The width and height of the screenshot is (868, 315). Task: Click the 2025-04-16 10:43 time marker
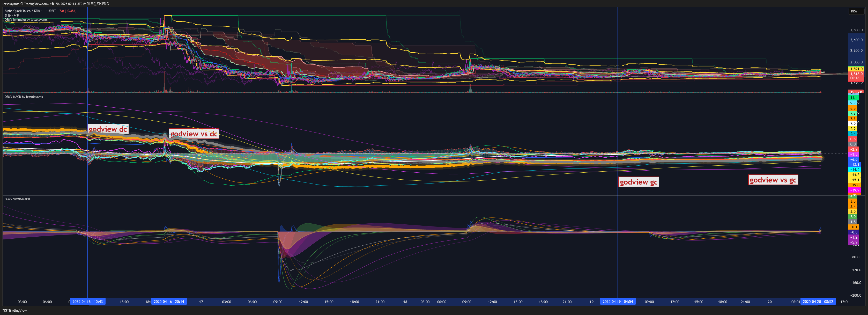(88, 302)
